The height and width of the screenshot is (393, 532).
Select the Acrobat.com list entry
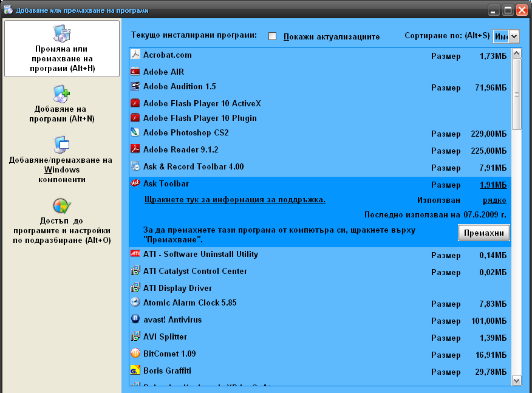pyautogui.click(x=320, y=55)
